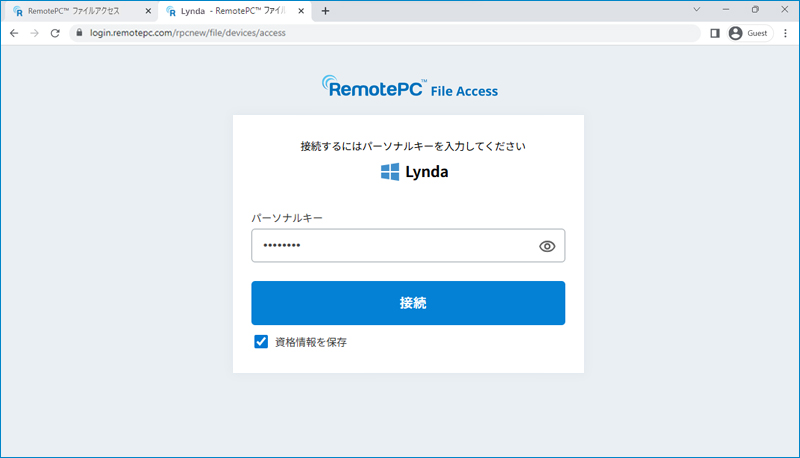Click the RemotePC File Access logo
The height and width of the screenshot is (458, 800).
tap(409, 87)
